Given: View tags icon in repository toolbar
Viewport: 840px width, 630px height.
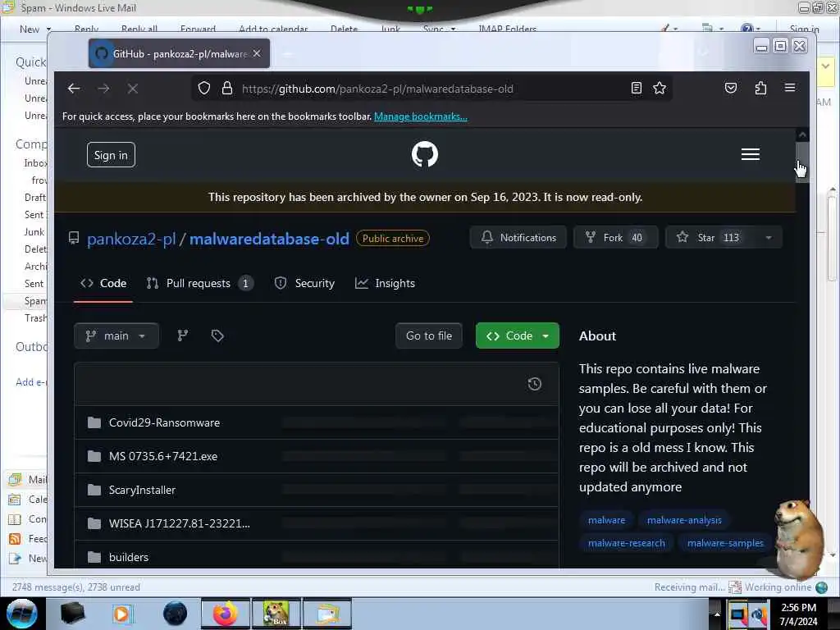Looking at the screenshot, I should point(217,336).
